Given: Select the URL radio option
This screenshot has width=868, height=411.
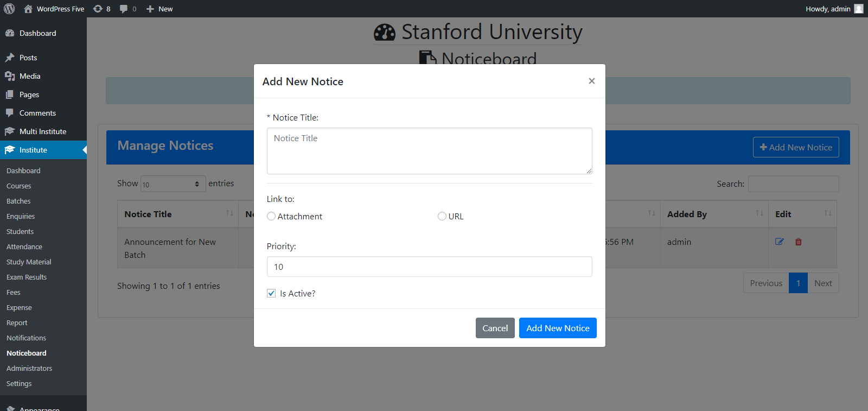Looking at the screenshot, I should tap(442, 216).
